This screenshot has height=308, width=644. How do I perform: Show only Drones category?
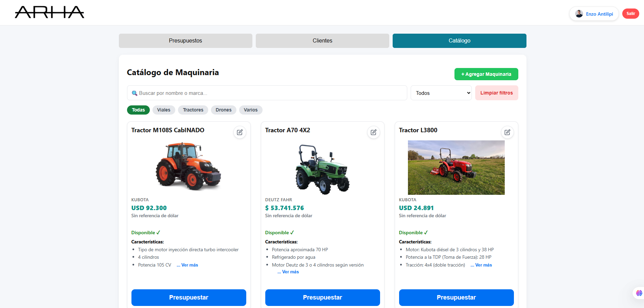pos(223,110)
